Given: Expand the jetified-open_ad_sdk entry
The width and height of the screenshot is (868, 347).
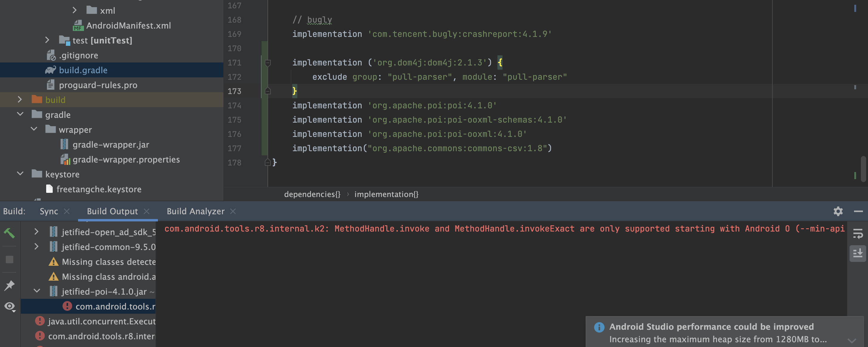Looking at the screenshot, I should point(36,232).
